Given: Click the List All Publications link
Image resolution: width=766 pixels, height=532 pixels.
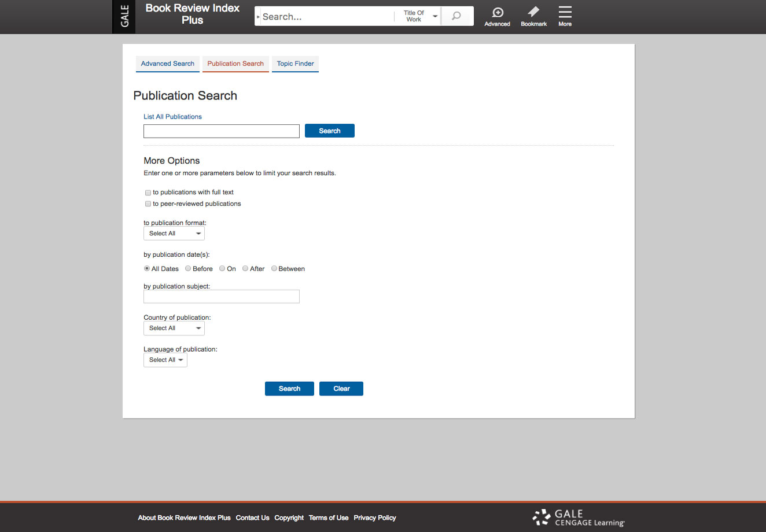Looking at the screenshot, I should click(x=172, y=117).
